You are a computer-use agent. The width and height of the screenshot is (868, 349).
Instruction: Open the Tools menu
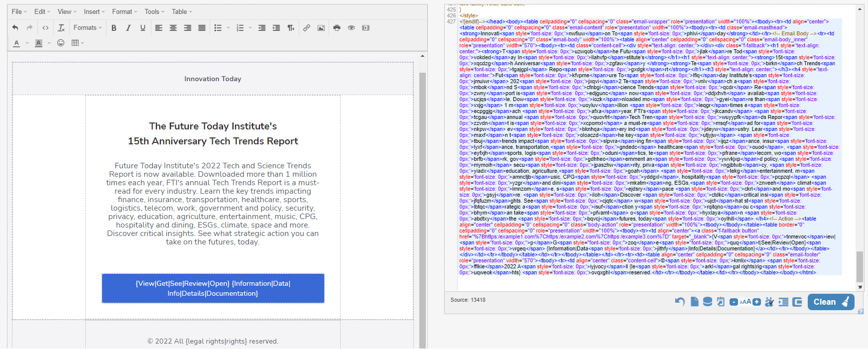click(154, 11)
